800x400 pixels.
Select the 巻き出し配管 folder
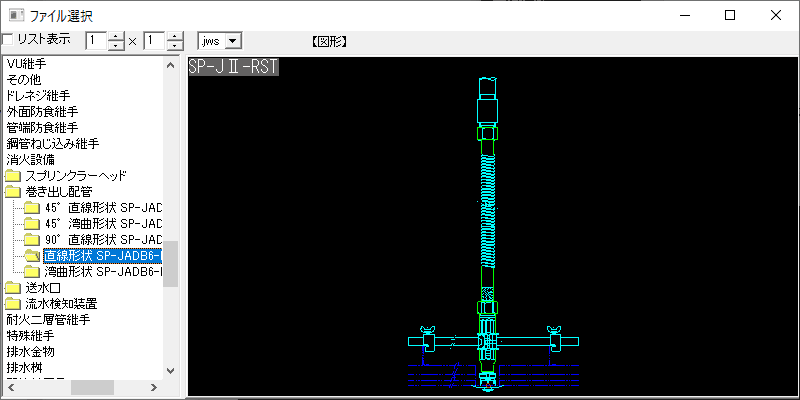59,192
